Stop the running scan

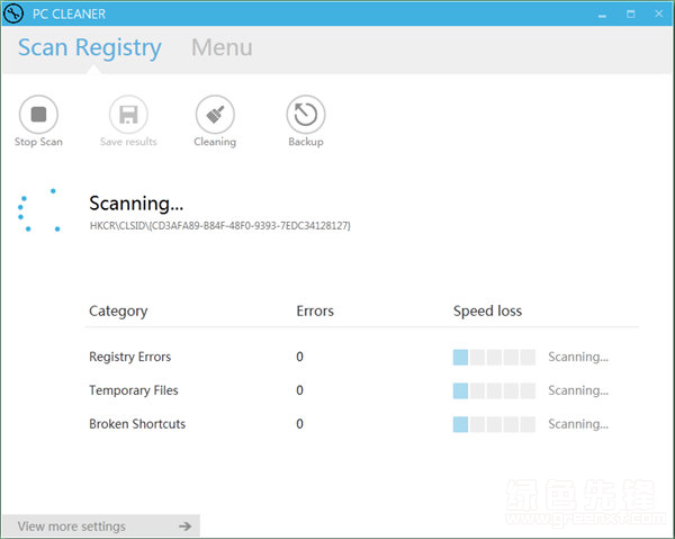38,115
